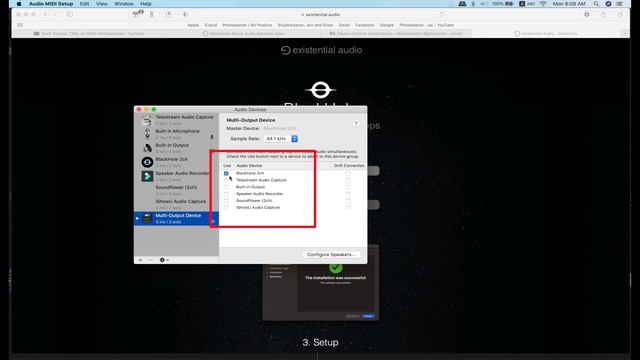The width and height of the screenshot is (640, 360).
Task: Select the Telestream Audio Capture device icon
Action: (147, 120)
